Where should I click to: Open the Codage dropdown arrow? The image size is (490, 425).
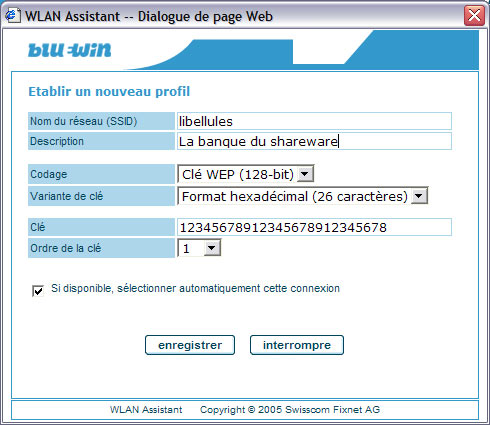(305, 174)
